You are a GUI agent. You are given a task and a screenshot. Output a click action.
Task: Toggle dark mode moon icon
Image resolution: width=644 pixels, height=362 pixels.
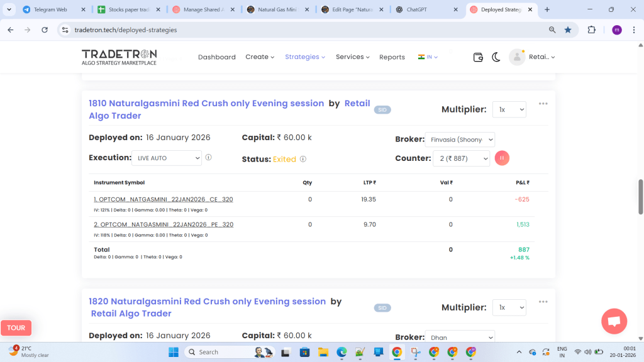(x=496, y=57)
